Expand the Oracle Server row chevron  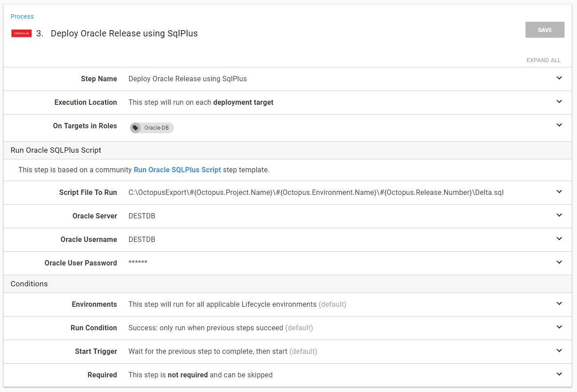(x=559, y=215)
